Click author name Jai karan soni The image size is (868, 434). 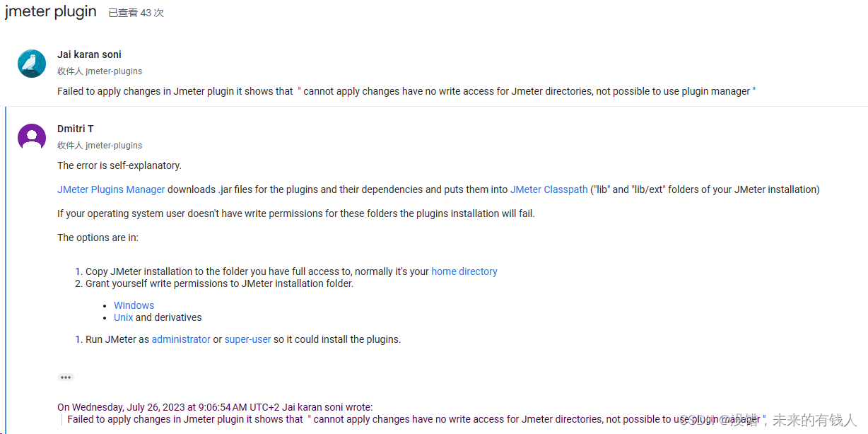(x=89, y=54)
